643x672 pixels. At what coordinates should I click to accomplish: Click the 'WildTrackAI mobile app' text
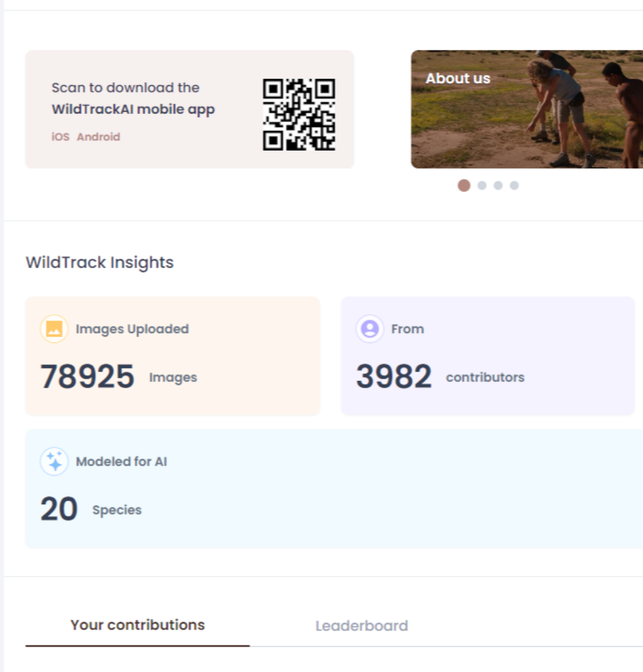(133, 110)
